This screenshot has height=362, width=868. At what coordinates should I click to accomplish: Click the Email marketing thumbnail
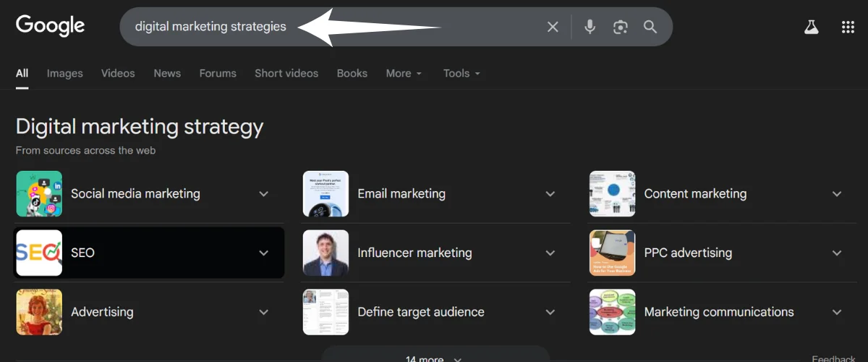click(x=325, y=194)
